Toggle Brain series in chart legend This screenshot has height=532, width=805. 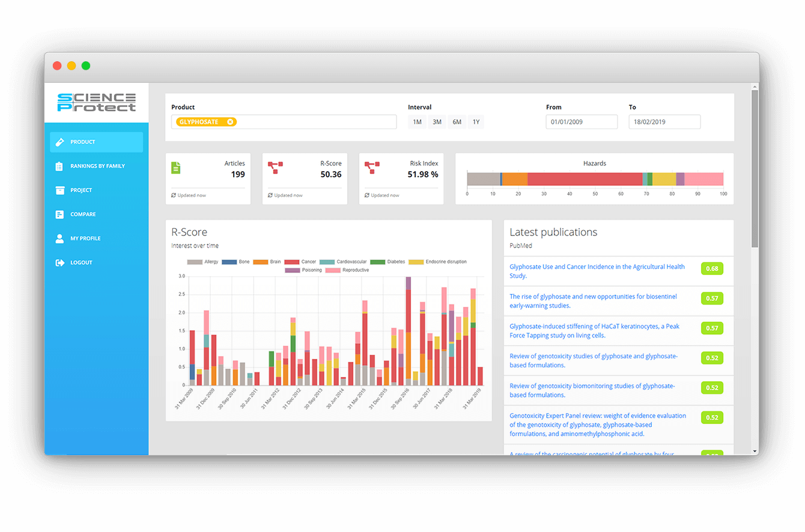[x=267, y=262]
